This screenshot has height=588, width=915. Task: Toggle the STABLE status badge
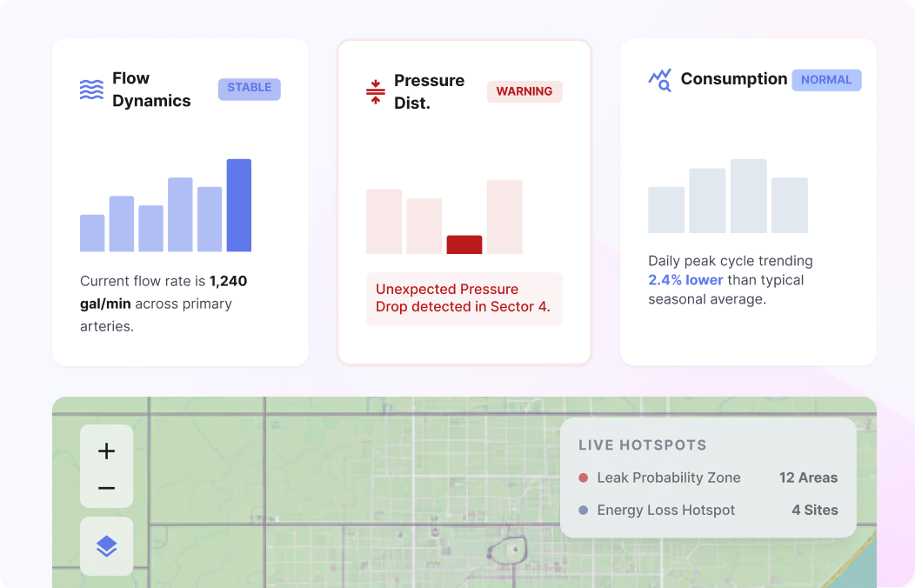(250, 88)
